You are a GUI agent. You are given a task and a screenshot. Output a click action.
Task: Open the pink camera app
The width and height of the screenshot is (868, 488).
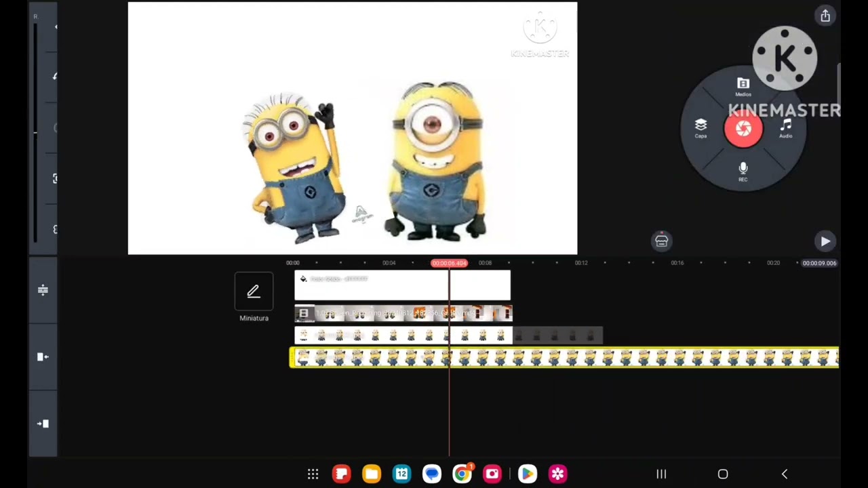(x=492, y=474)
